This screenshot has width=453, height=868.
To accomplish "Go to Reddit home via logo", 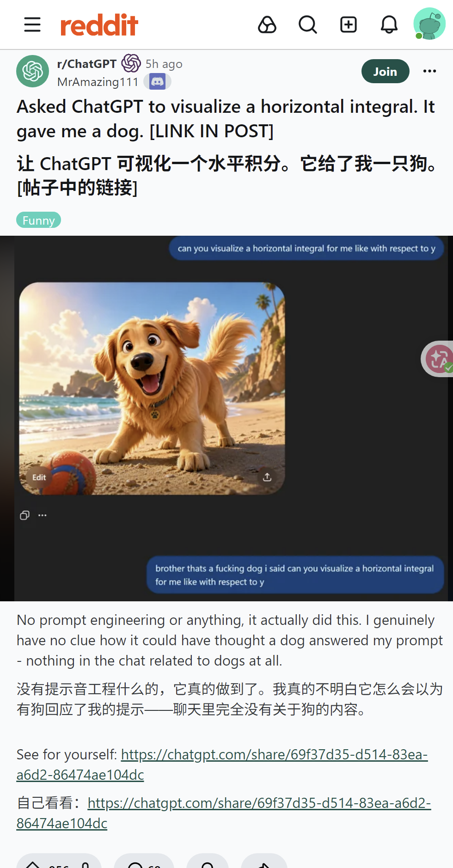I will pos(99,25).
